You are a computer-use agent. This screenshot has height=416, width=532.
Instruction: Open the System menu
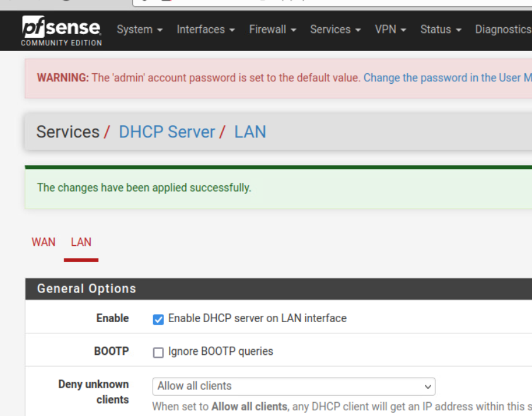click(139, 30)
